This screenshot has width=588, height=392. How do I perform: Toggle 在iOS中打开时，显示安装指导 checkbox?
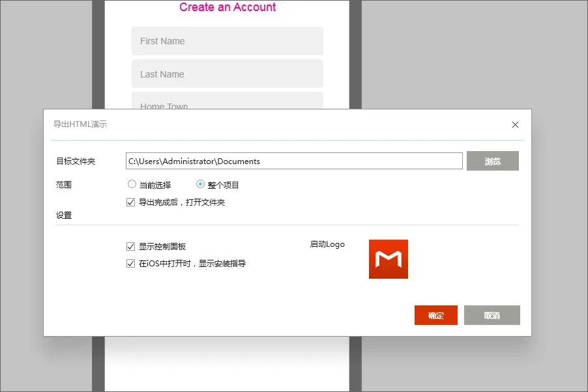coord(130,264)
